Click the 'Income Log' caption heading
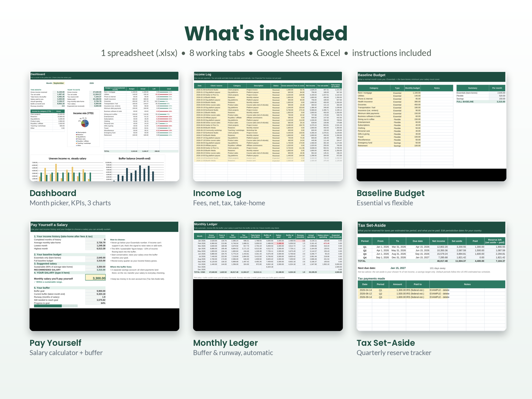The width and height of the screenshot is (532, 399). [x=217, y=193]
